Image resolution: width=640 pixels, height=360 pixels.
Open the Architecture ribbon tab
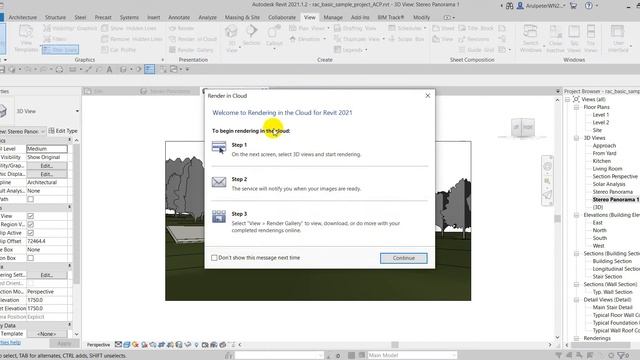(22, 18)
